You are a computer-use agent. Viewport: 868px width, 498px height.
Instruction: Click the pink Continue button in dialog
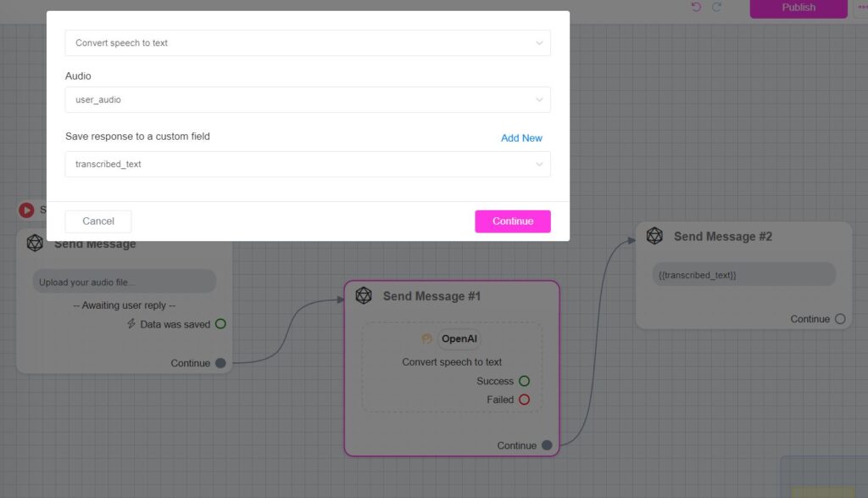pos(513,221)
